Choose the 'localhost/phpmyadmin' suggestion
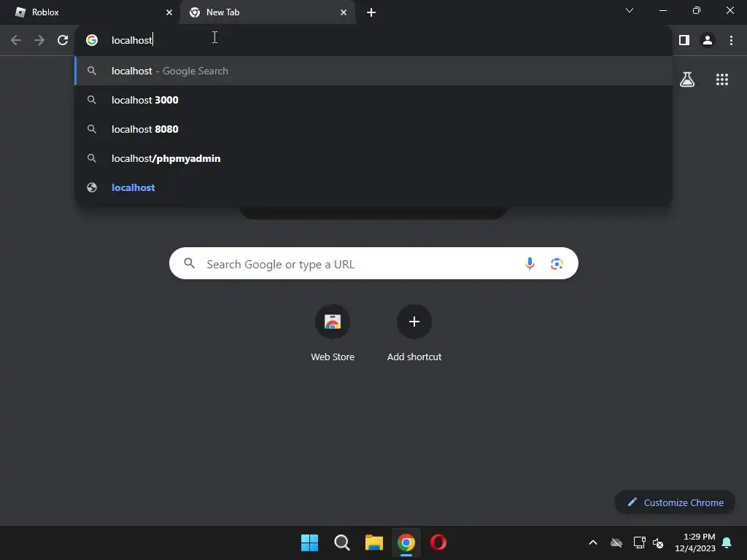Image resolution: width=747 pixels, height=560 pixels. (373, 158)
